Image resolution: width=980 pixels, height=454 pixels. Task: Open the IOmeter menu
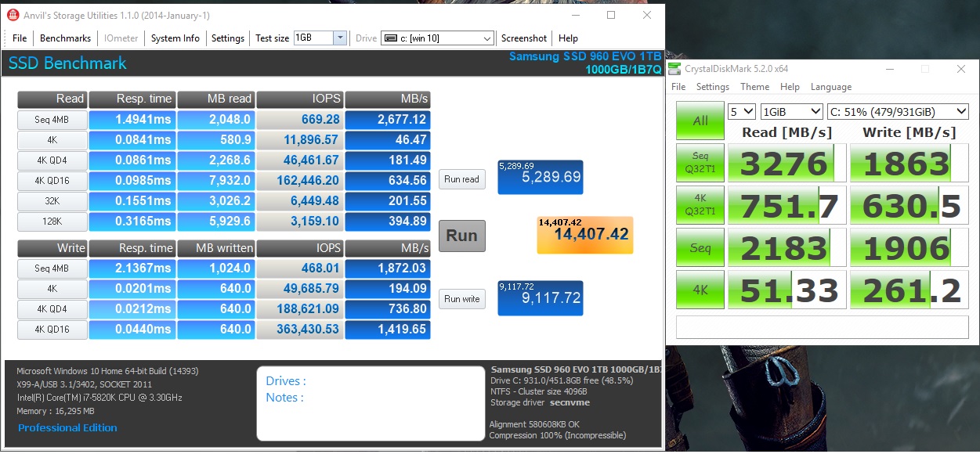(121, 38)
